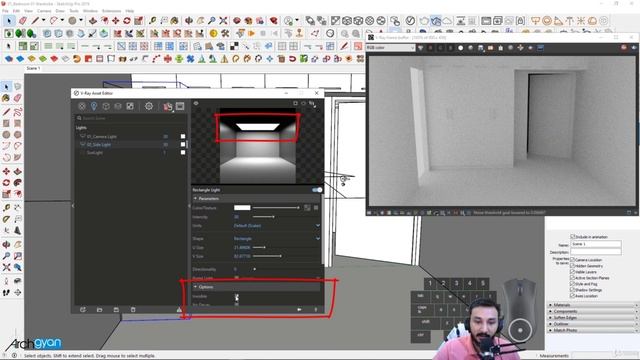Image resolution: width=640 pixels, height=360 pixels.
Task: Activate the Orbit tool in left toolbar
Action: 6,245
